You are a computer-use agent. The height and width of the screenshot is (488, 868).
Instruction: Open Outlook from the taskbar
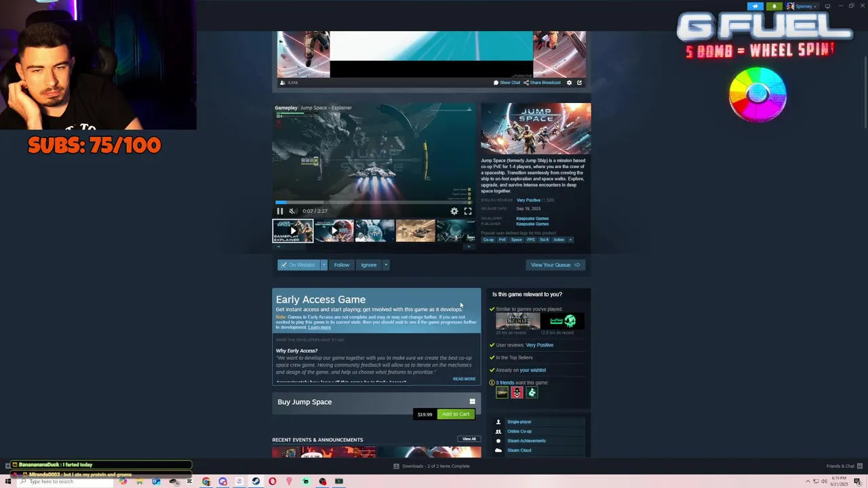tap(156, 481)
